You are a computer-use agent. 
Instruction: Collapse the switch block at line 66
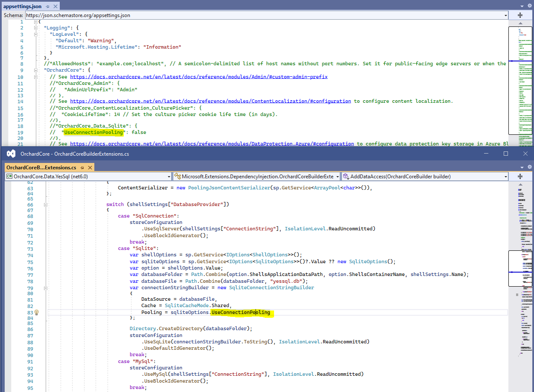(x=45, y=204)
